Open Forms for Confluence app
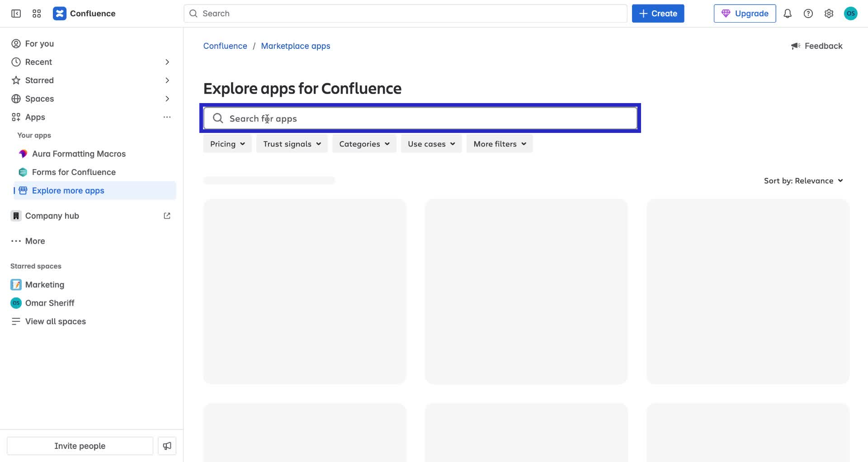 click(x=74, y=172)
